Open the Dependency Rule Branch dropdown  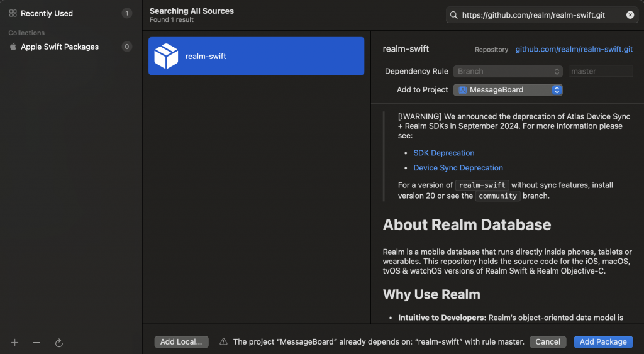(x=508, y=72)
